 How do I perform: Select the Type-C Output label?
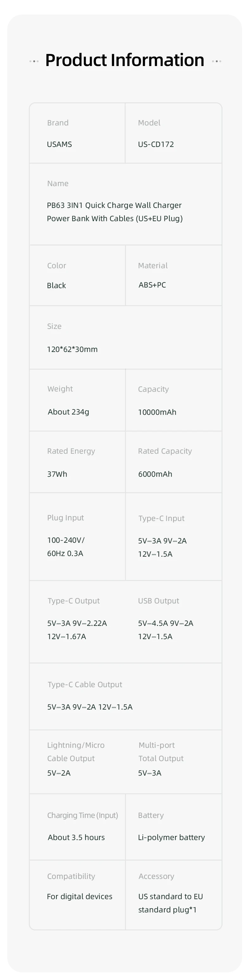(73, 601)
